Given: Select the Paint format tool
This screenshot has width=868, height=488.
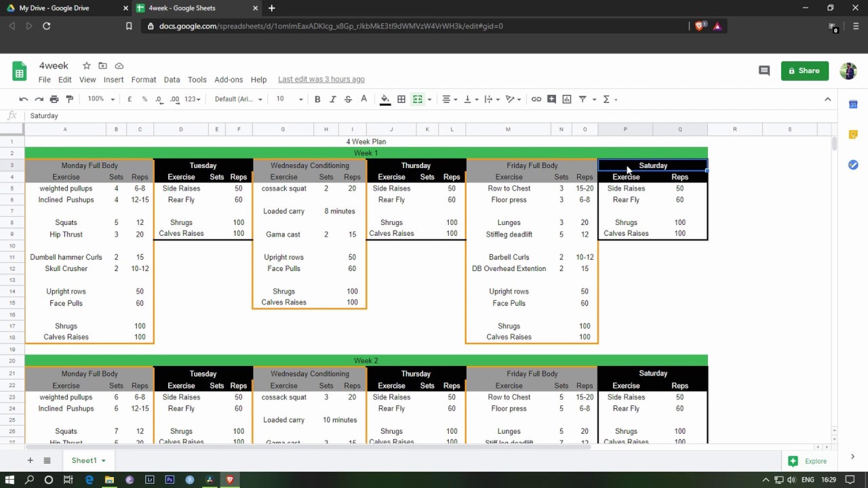Looking at the screenshot, I should [x=69, y=99].
